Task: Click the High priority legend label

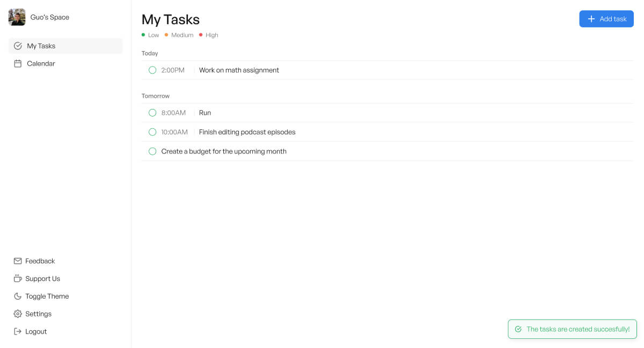Action: (212, 35)
